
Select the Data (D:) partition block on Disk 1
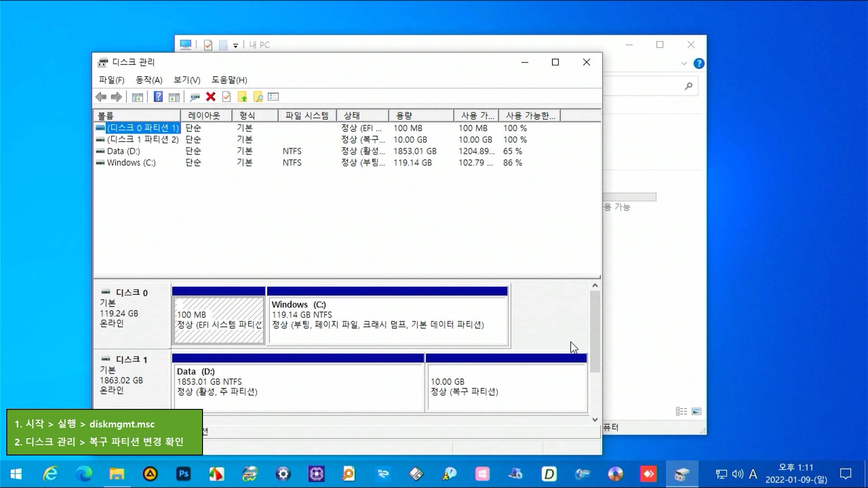click(298, 383)
